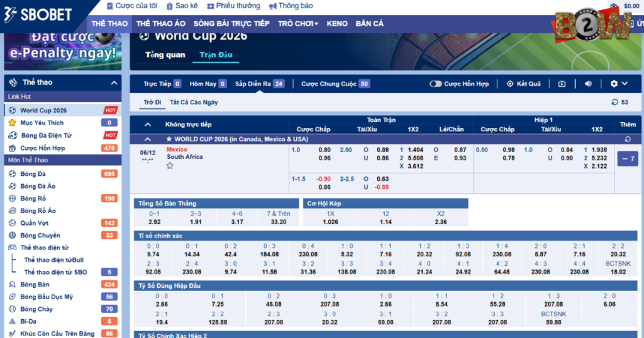Toggle sound speaker icon
Viewport: 644px width, 338px height.
tap(588, 84)
